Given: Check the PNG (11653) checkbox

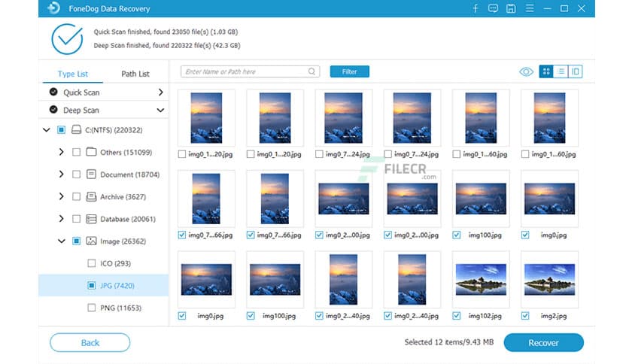Looking at the screenshot, I should pos(92,308).
